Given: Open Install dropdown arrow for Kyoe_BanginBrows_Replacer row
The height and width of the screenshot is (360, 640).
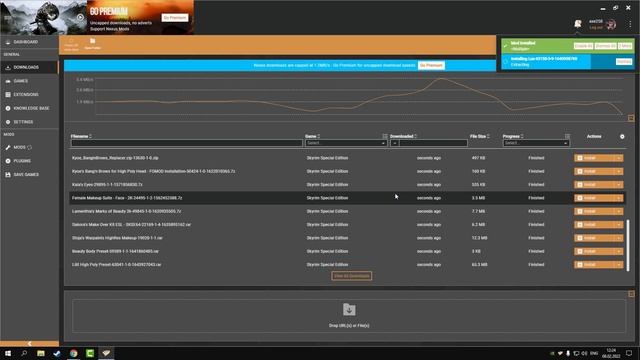Looking at the screenshot, I should pos(619,158).
